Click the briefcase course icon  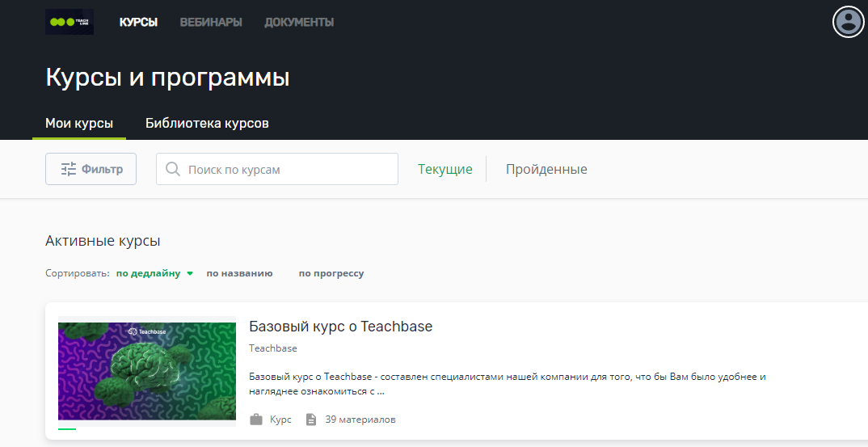pos(255,420)
